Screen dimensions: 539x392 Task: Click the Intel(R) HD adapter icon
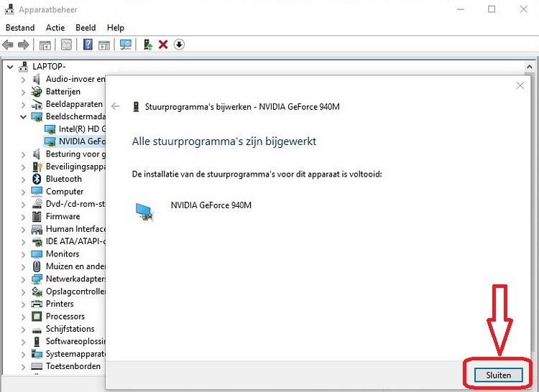(50, 129)
